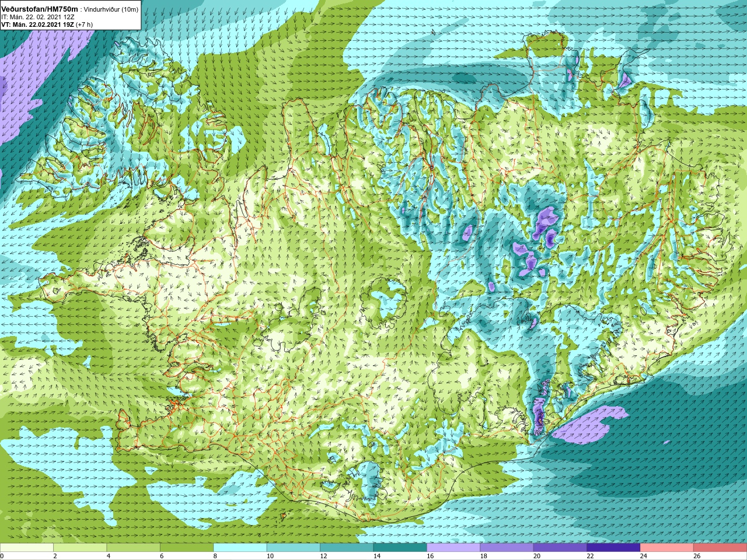Click the legend label "14"

377,556
